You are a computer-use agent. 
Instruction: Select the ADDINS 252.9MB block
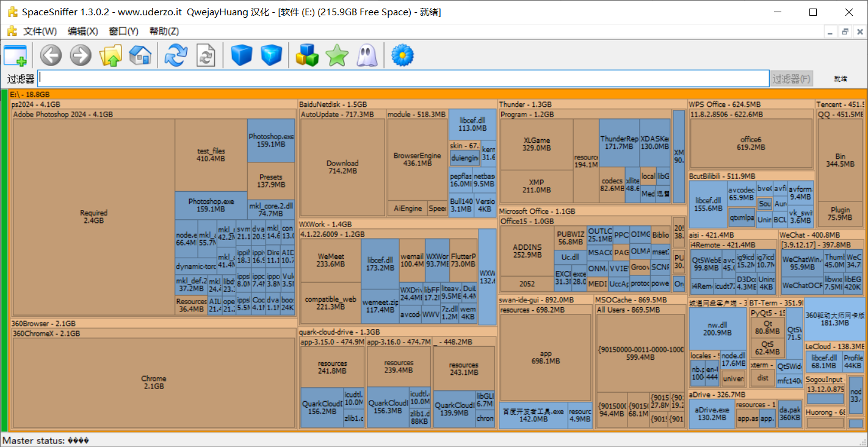click(x=527, y=251)
